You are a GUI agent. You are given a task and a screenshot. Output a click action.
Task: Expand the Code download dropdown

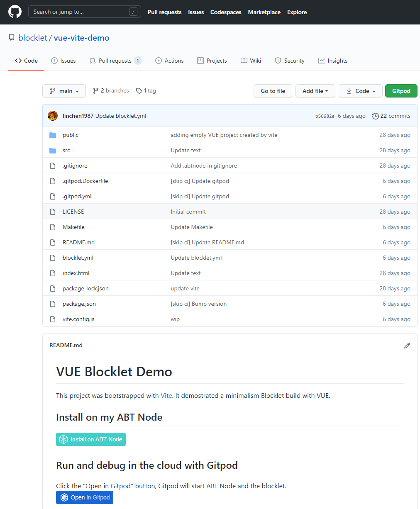(360, 91)
